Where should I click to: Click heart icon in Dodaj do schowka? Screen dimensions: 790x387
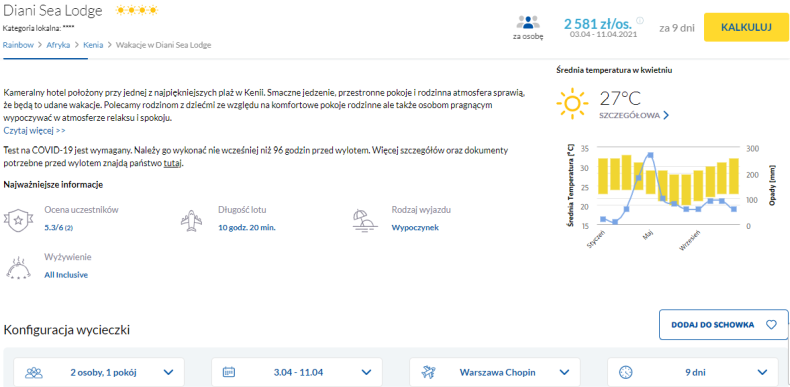[x=771, y=325]
